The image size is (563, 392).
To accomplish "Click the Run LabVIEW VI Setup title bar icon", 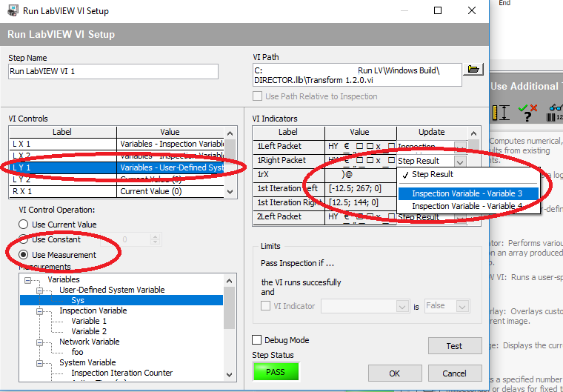I will tap(13, 11).
